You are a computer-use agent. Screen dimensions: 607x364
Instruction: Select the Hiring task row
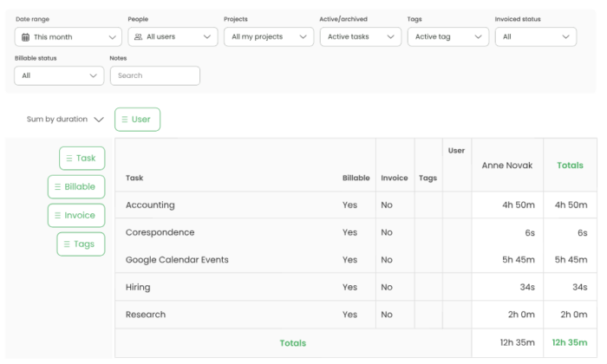point(356,288)
